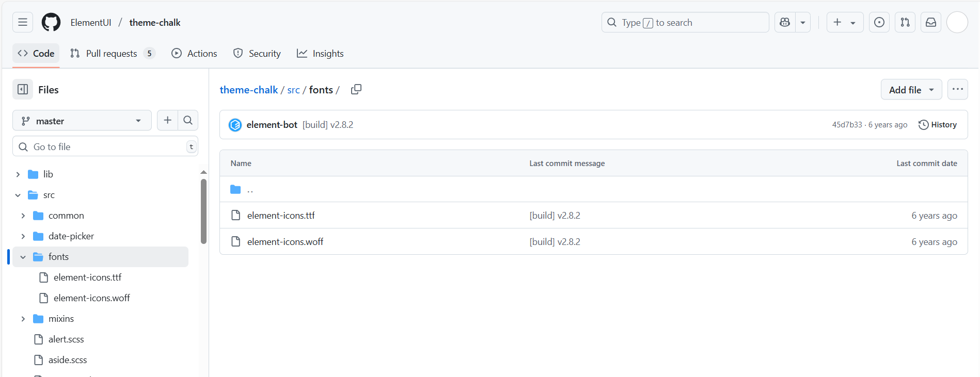The image size is (980, 377).
Task: Open the ElementUI organization link
Action: point(91,23)
